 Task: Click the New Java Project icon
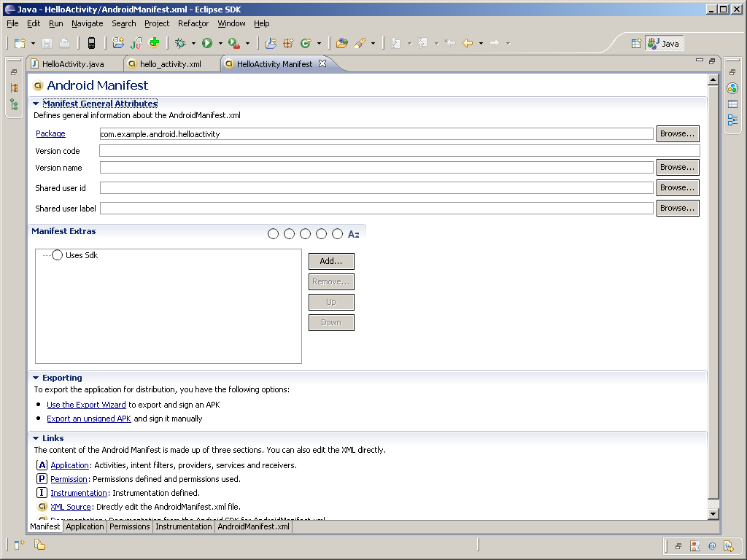pos(271,43)
